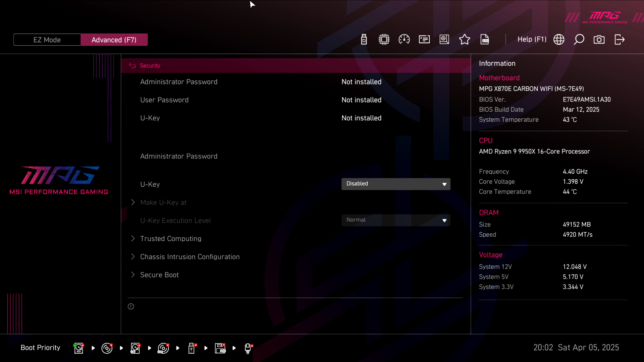Click the exit door icon
The width and height of the screenshot is (644, 362).
tap(620, 40)
